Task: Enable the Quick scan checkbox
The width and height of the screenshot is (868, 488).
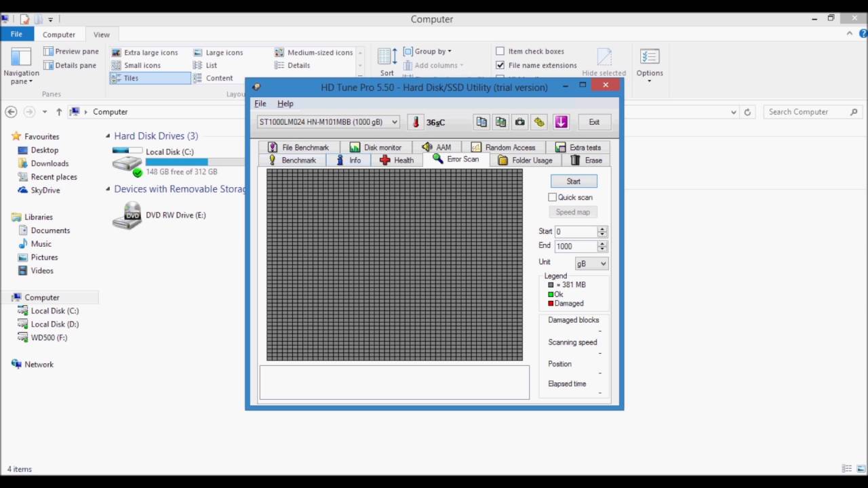Action: pyautogui.click(x=553, y=197)
